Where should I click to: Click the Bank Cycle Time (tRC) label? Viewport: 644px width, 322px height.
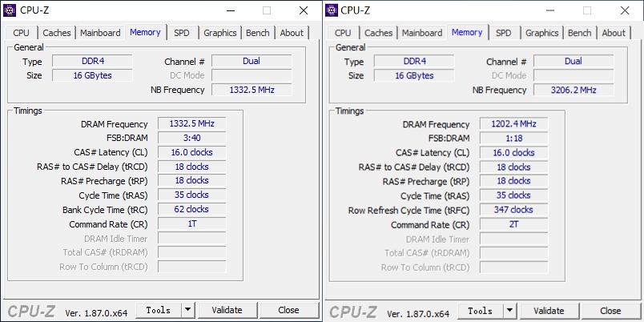tap(105, 210)
